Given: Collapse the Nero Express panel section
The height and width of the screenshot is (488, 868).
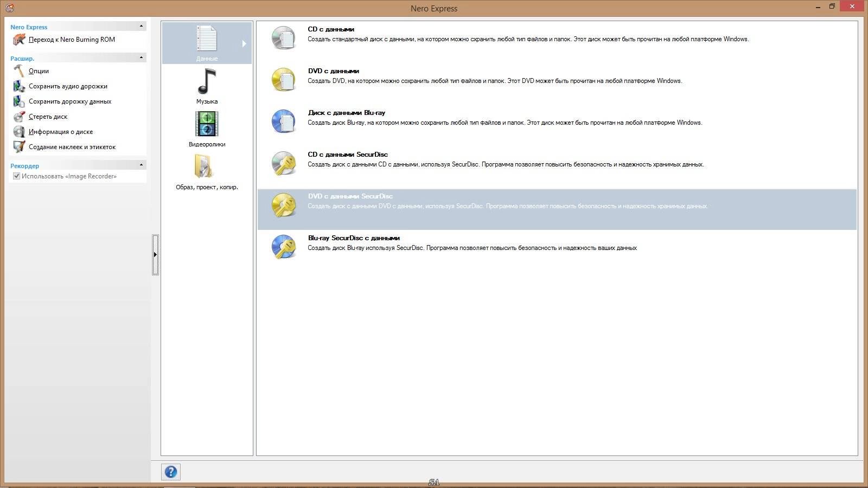Looking at the screenshot, I should [142, 26].
